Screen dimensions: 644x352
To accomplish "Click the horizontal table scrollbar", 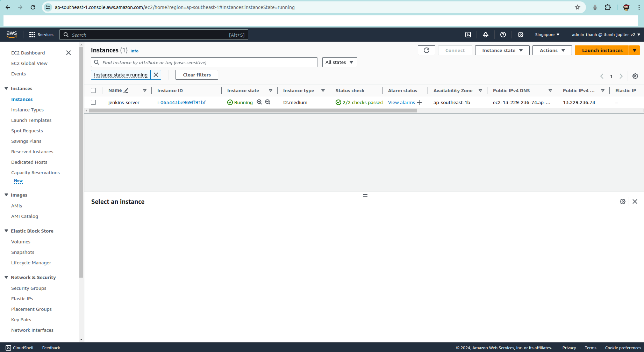I will tap(253, 110).
